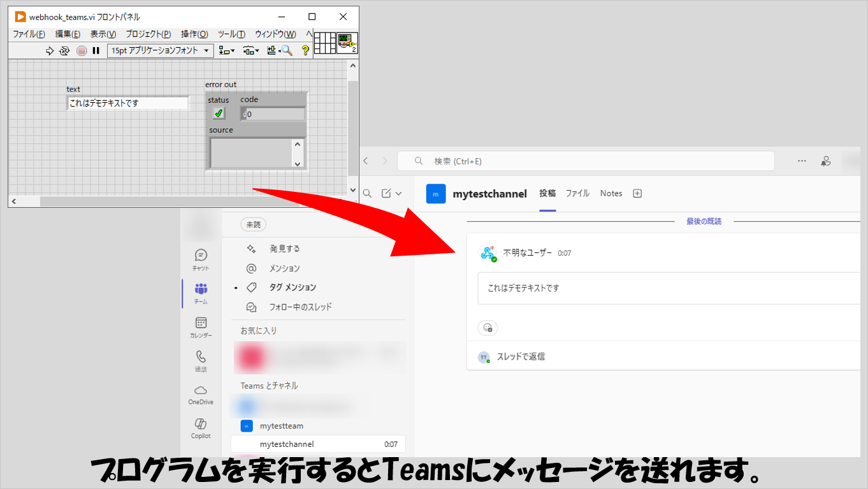The height and width of the screenshot is (489, 868).
Task: Click the 不明なユーザー sender name
Action: click(528, 253)
